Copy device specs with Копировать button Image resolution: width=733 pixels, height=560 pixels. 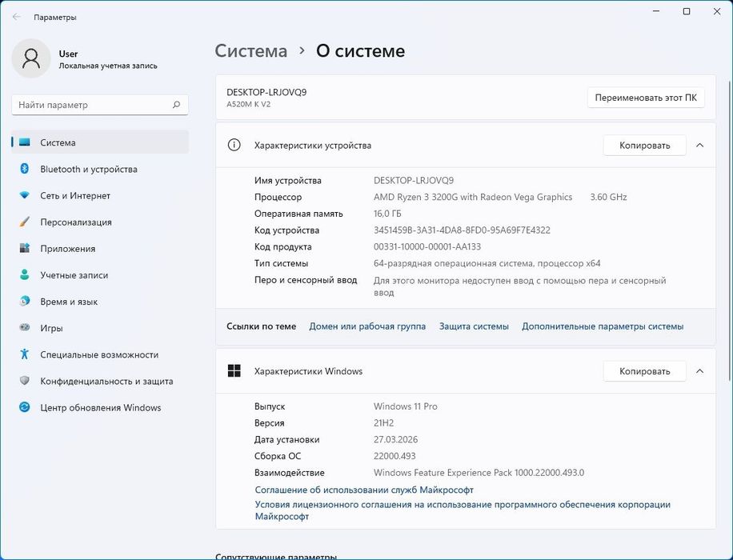click(x=645, y=146)
